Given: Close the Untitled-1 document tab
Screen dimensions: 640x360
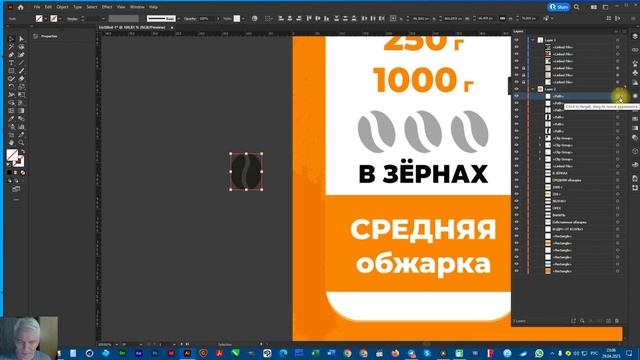Looking at the screenshot, I should 172,27.
